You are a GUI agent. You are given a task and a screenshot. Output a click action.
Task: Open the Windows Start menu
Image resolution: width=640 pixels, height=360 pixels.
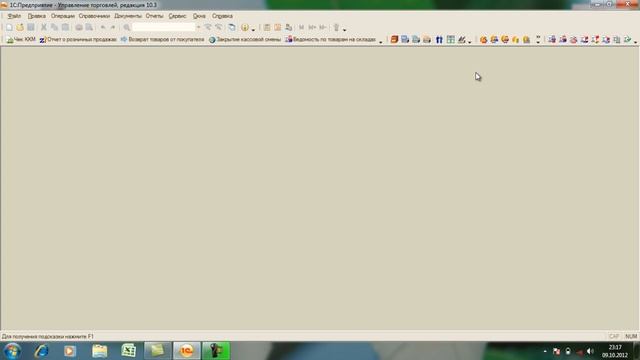pos(12,351)
